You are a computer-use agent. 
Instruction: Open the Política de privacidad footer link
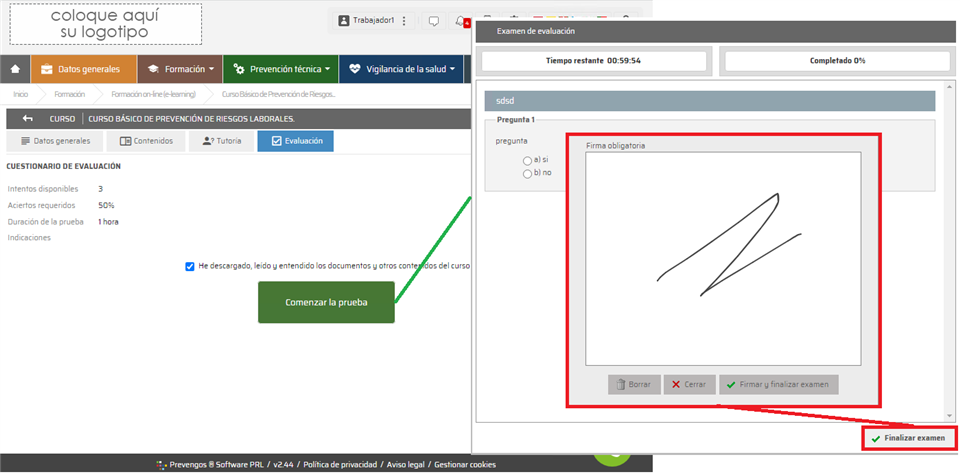point(340,465)
